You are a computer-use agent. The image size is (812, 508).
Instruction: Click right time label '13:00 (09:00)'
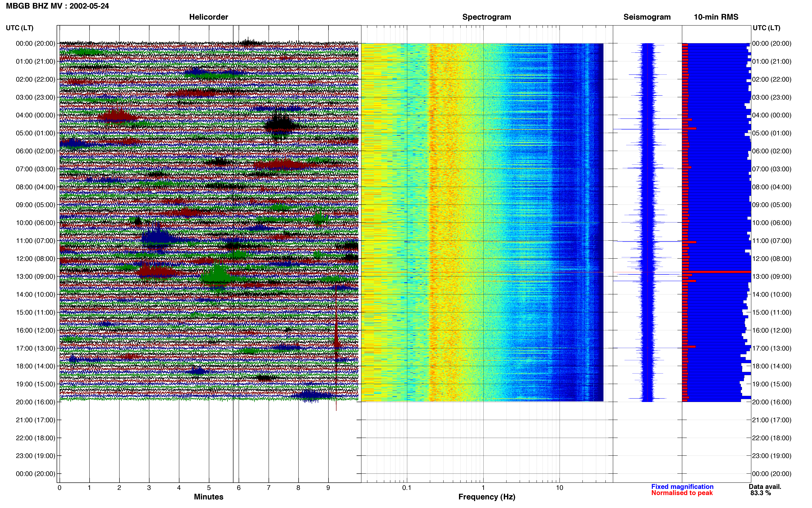pos(772,276)
